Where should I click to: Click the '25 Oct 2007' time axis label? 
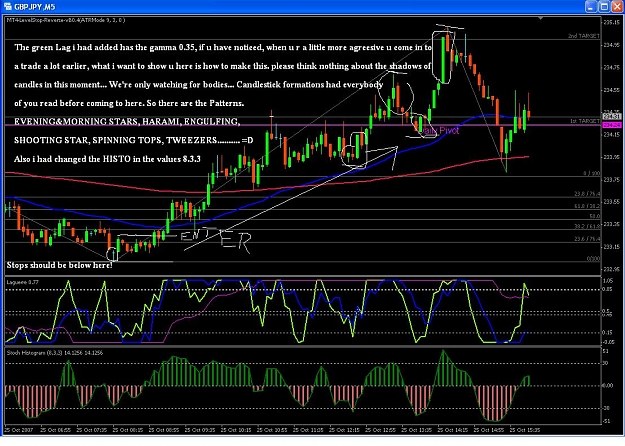pyautogui.click(x=20, y=430)
